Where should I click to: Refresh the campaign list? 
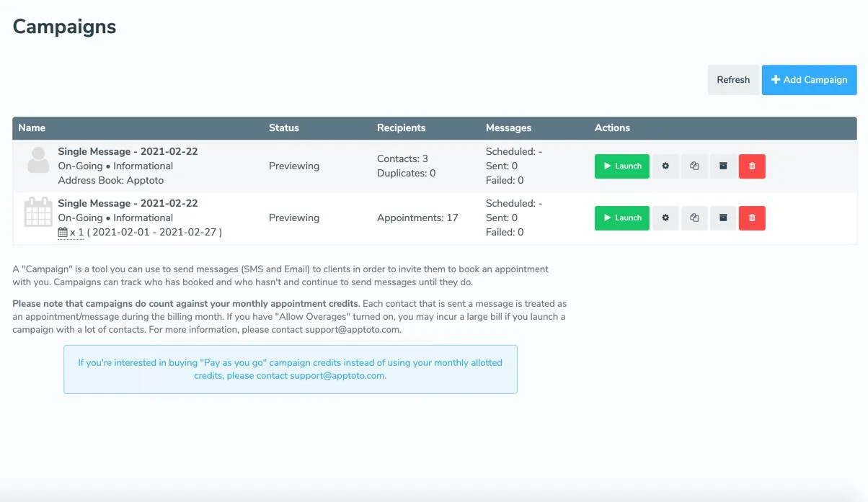point(733,80)
